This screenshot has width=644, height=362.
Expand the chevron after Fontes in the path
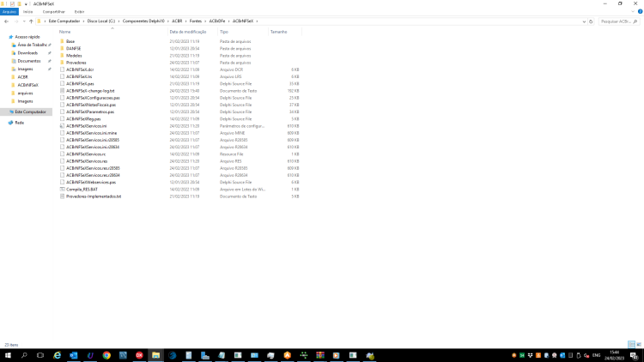205,21
